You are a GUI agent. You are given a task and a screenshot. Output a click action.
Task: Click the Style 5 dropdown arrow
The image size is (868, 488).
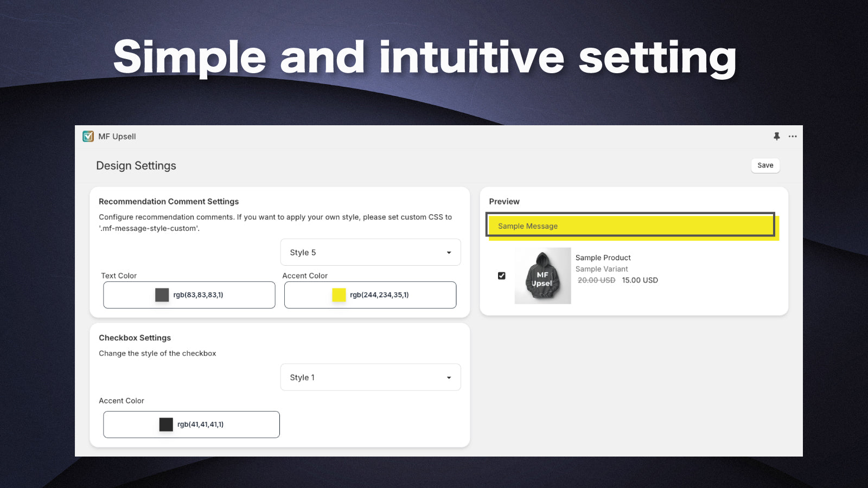tap(449, 253)
